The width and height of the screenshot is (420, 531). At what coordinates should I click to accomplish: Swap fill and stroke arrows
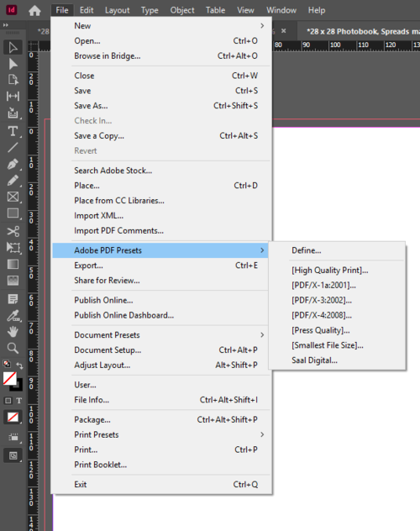(19, 365)
